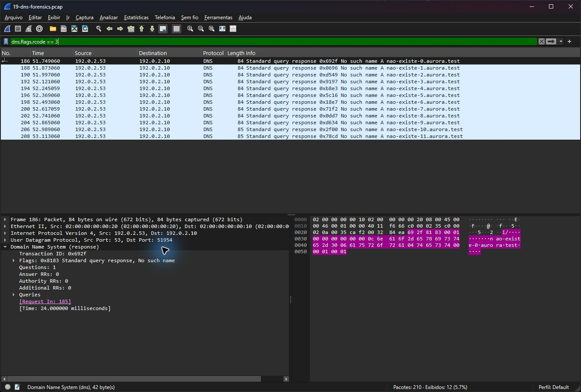Select packet 202 nao-existe-8.aurora.test
581x392 pixels.
(290, 116)
